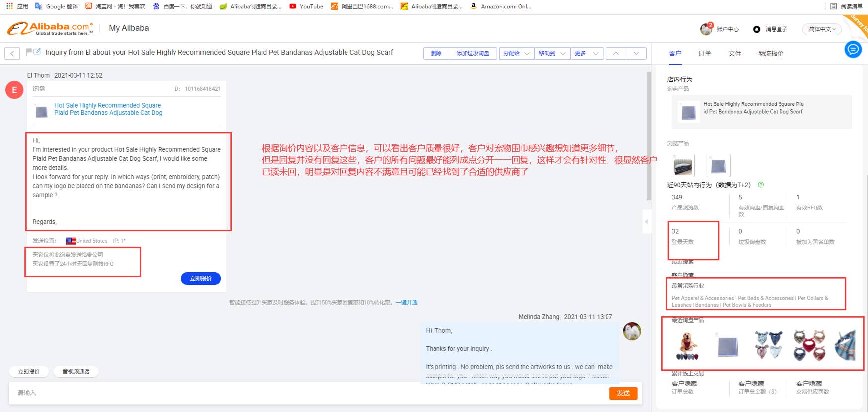868x412 pixels.
Task: Switch to the 订单 tab
Action: tap(704, 54)
